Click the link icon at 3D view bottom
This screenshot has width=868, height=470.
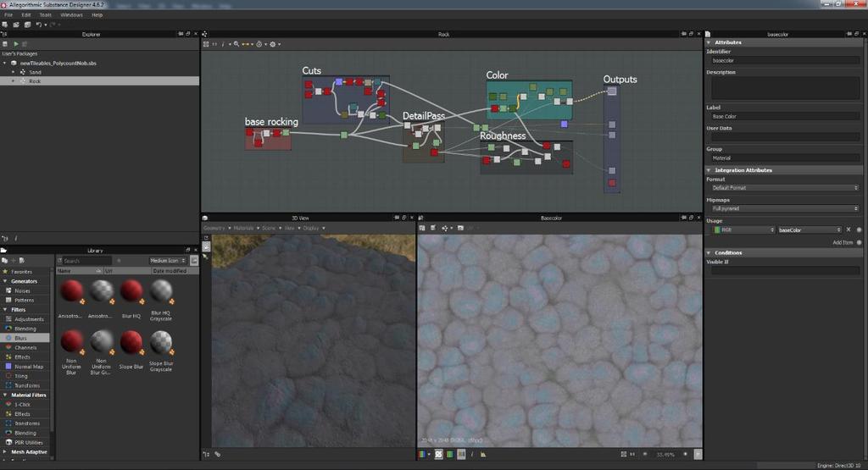point(218,454)
